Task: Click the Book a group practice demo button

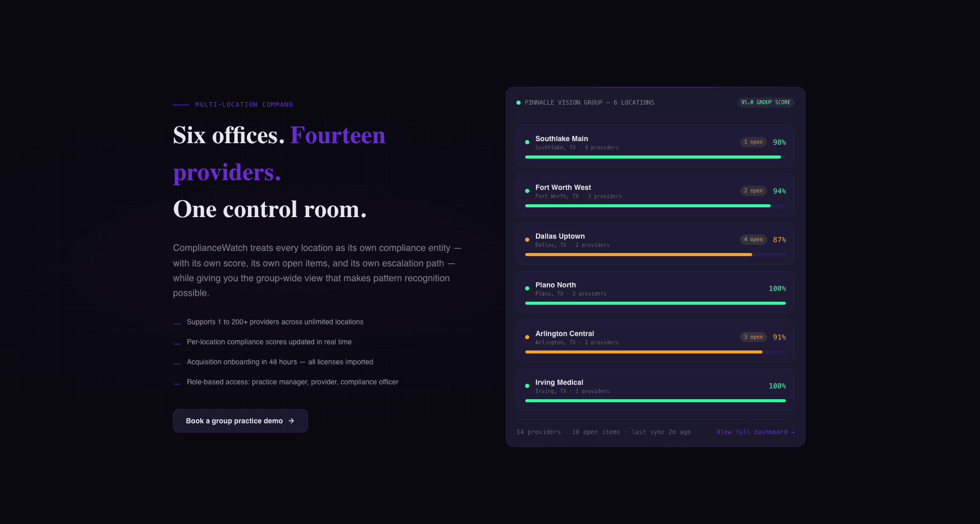Action: coord(240,421)
